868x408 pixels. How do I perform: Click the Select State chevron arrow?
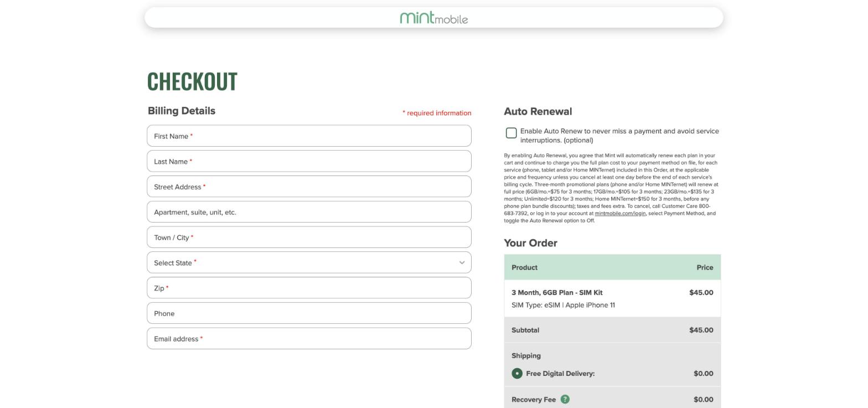click(462, 262)
